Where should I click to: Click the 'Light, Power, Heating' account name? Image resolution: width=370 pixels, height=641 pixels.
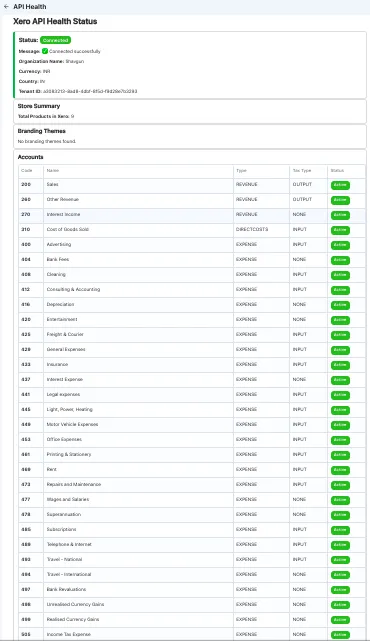click(70, 409)
